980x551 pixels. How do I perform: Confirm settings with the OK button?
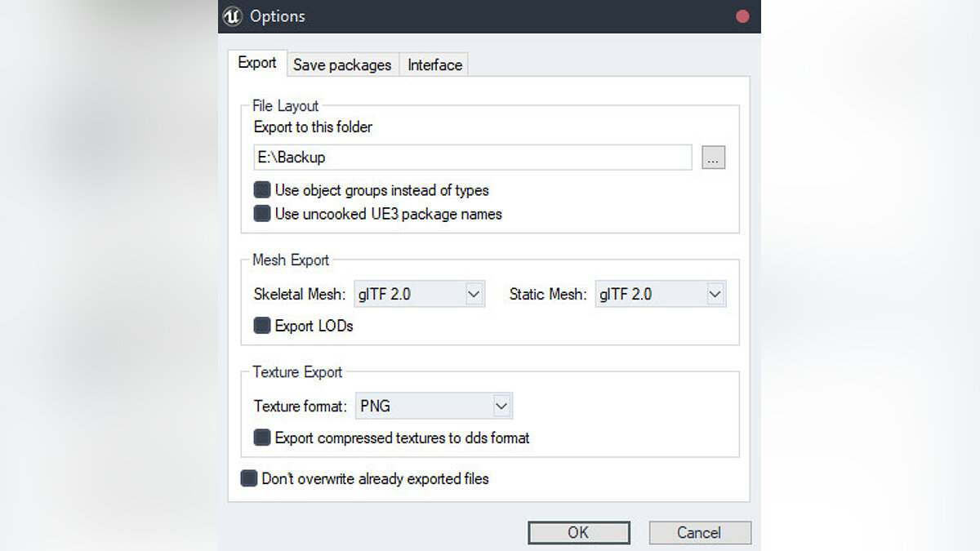[x=578, y=533]
